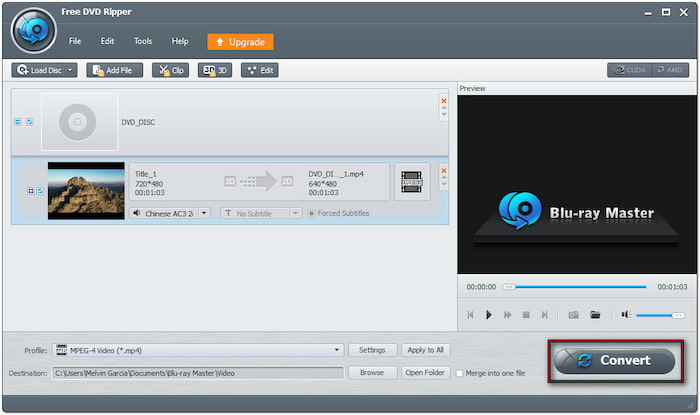
Task: Toggle the Title_1 checkbox
Action: 40,191
